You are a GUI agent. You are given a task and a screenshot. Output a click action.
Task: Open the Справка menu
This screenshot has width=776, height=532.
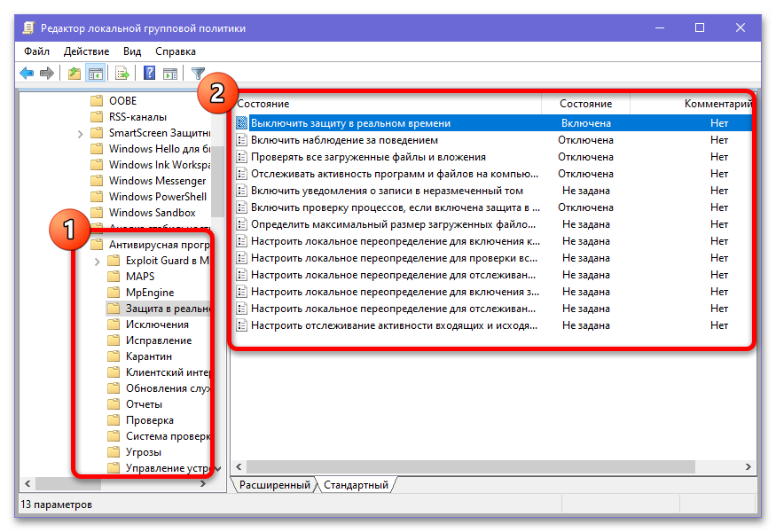(176, 51)
